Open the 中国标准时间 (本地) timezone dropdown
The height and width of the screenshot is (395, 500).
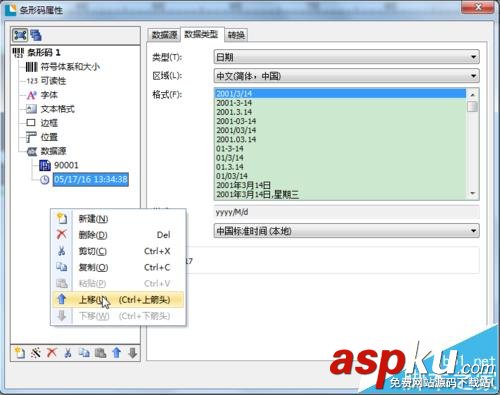346,231
